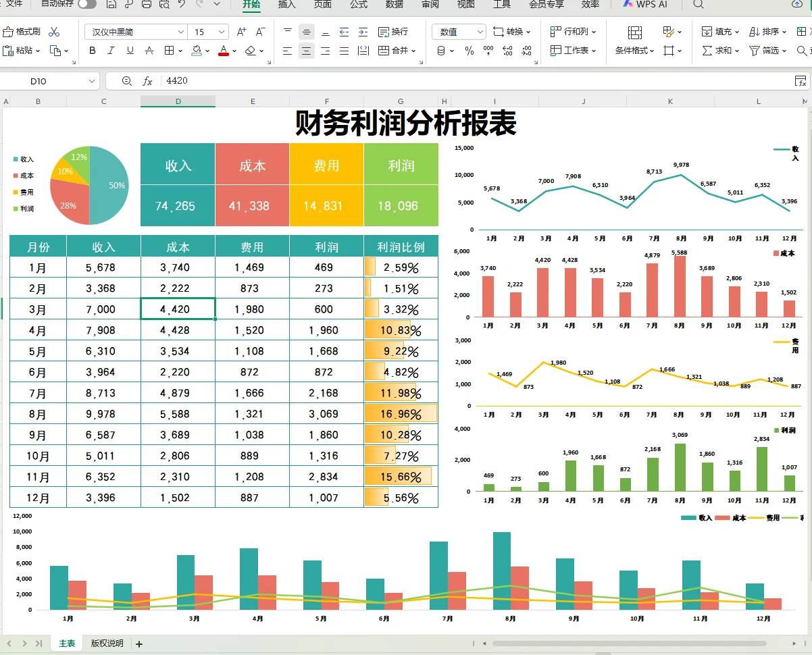Open the font size dropdown showing 15
The height and width of the screenshot is (655, 812).
coord(222,32)
